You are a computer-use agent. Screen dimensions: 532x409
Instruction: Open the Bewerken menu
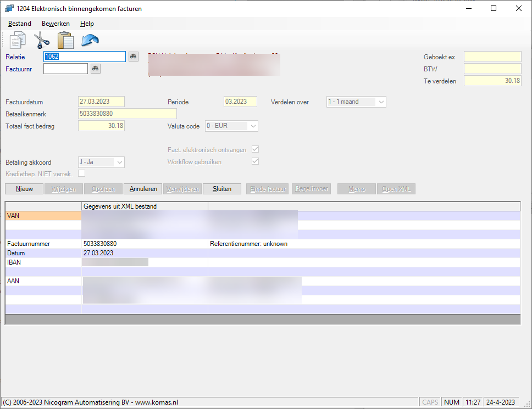[56, 24]
